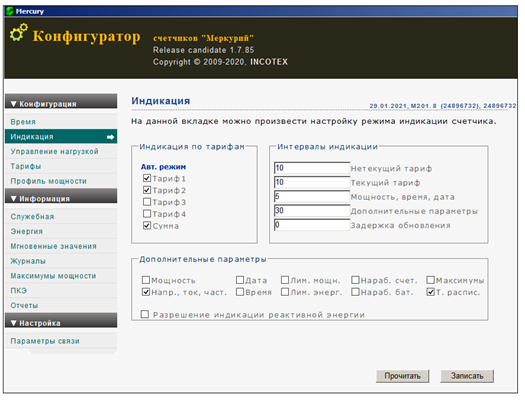Open the Журналы section
The image size is (525, 401).
point(28,261)
